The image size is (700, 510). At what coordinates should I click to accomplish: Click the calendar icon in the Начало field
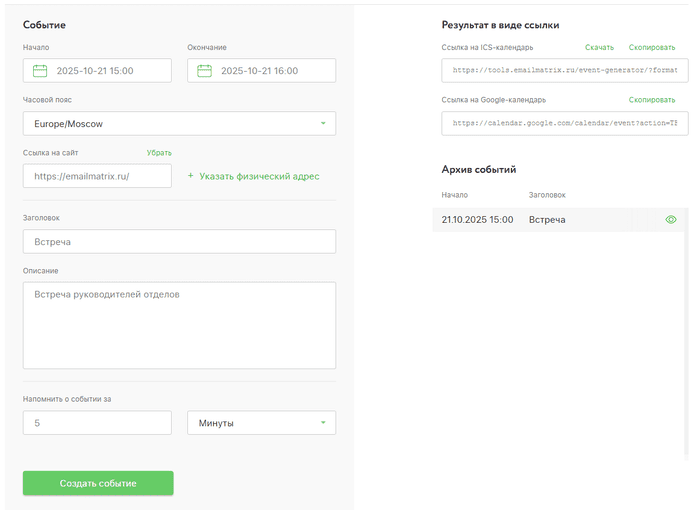(x=40, y=71)
